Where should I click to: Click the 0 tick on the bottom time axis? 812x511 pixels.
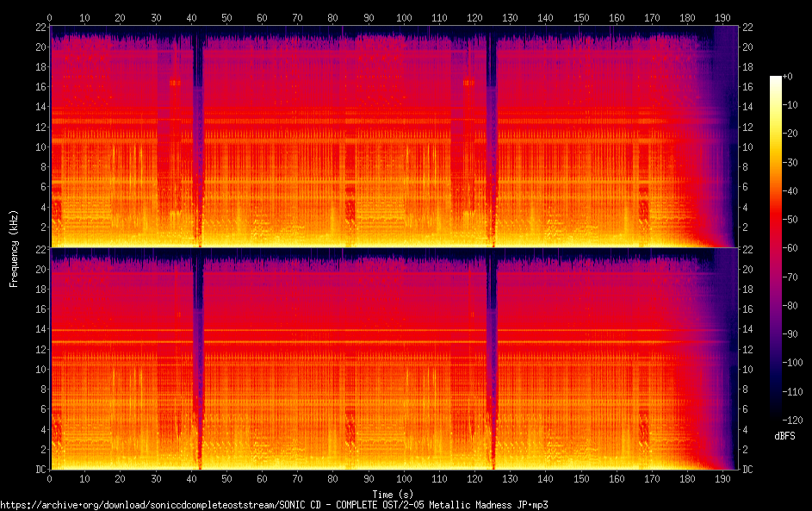[50, 479]
